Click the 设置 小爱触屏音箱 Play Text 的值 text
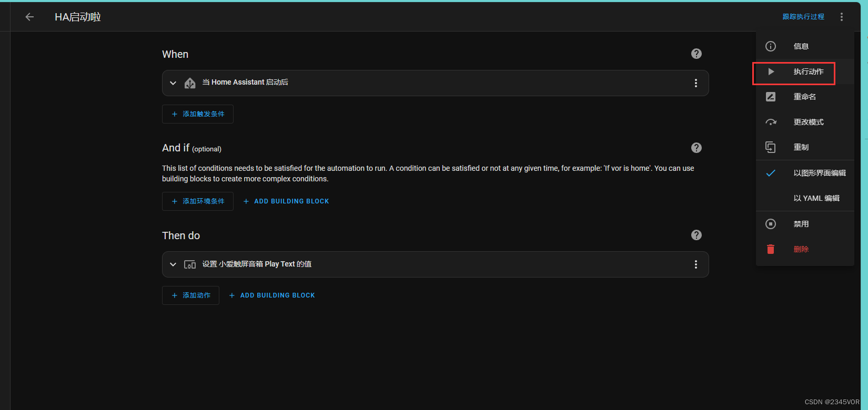Screen dimensions: 868x410 point(257,264)
